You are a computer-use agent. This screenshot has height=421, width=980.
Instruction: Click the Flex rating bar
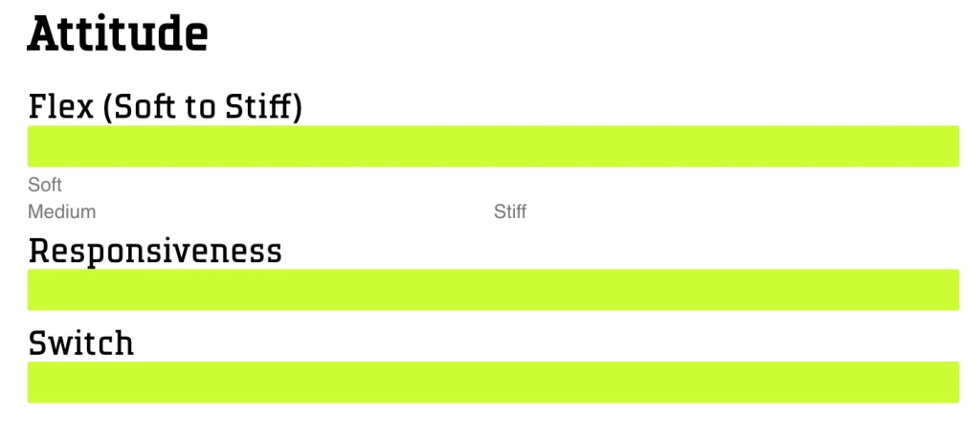click(493, 146)
